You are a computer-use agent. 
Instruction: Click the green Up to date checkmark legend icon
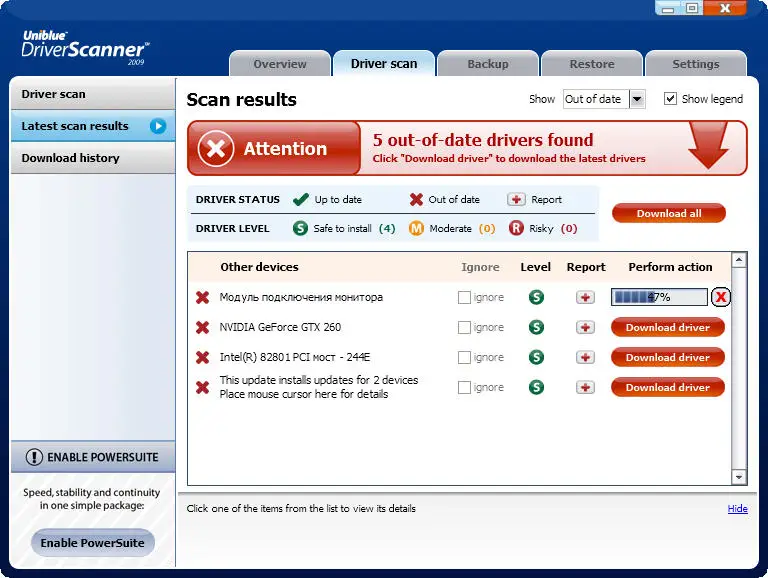tap(300, 199)
